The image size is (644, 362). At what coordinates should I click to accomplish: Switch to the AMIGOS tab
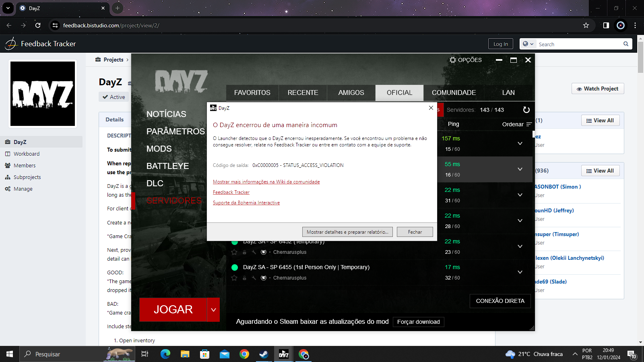point(351,93)
